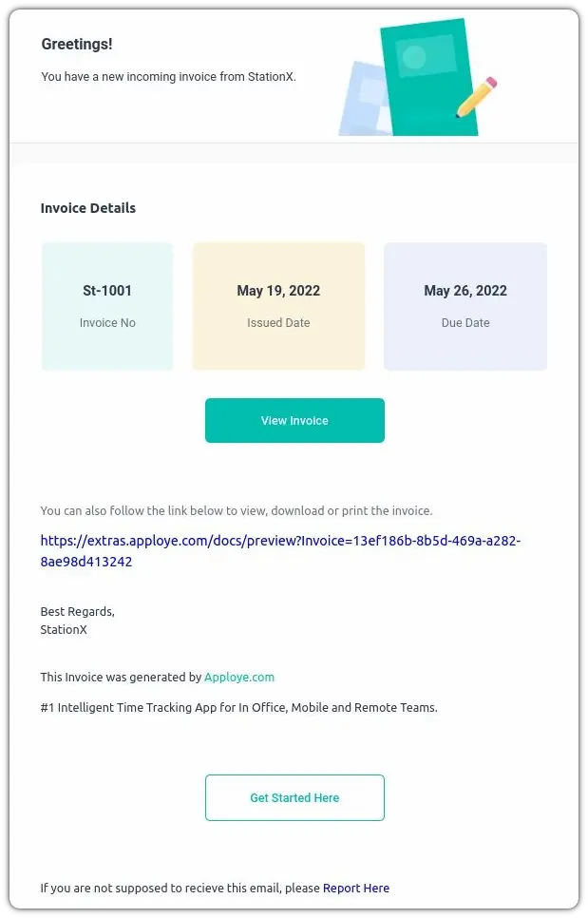Click the May 26, 2022 date text
This screenshot has height=918, width=588.
click(x=465, y=291)
